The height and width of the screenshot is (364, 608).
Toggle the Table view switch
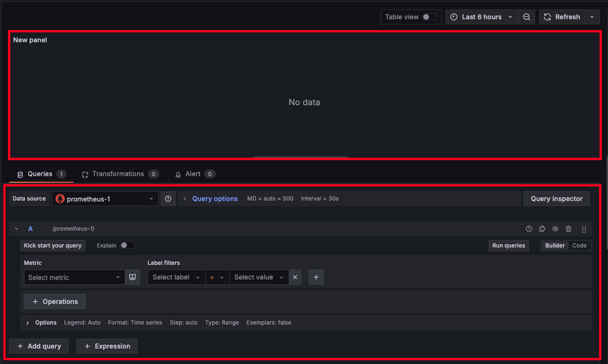(429, 17)
